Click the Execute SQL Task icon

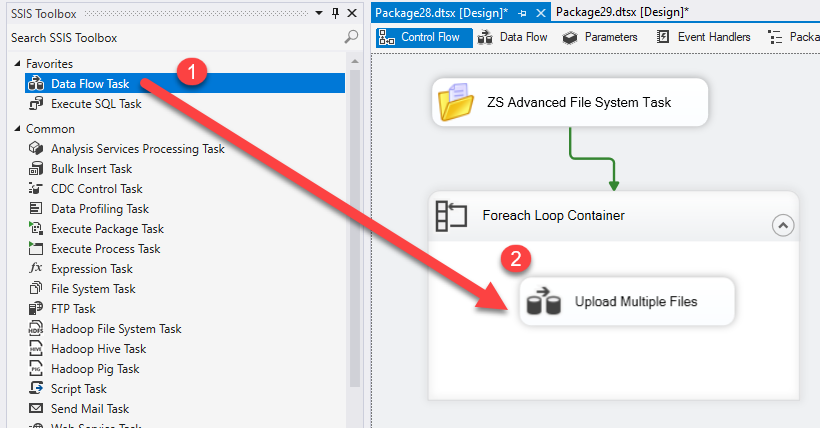point(36,104)
